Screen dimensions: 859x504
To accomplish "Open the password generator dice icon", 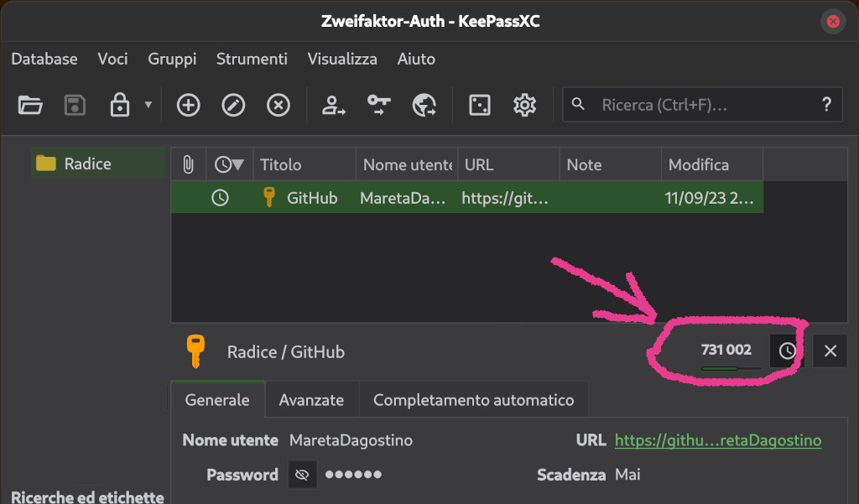I will point(480,105).
